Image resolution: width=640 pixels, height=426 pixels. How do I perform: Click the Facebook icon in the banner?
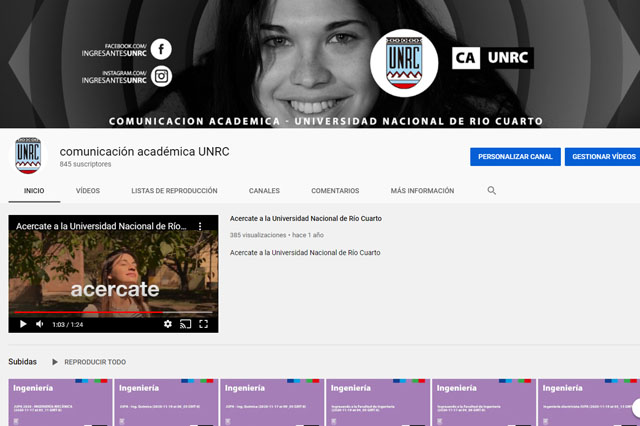click(x=161, y=49)
